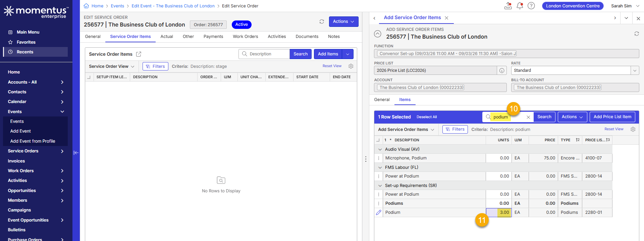Collapse the Events sidebar section
The height and width of the screenshot is (241, 644).
click(62, 112)
